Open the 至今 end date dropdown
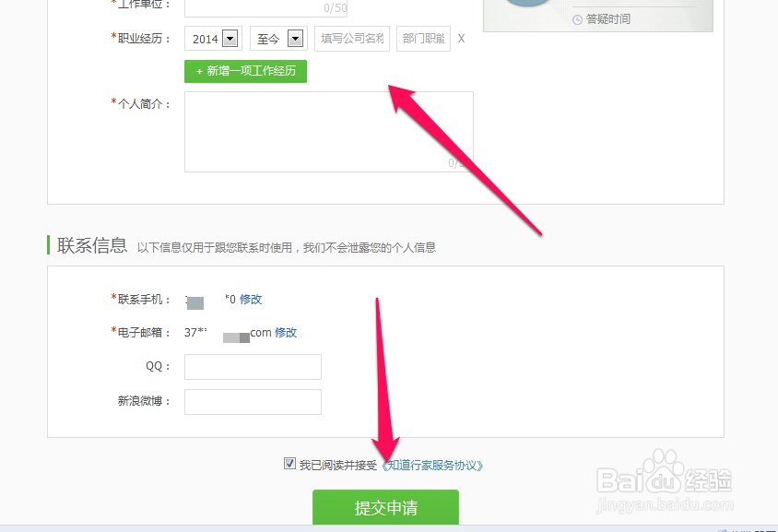This screenshot has height=532, width=778. (x=277, y=39)
